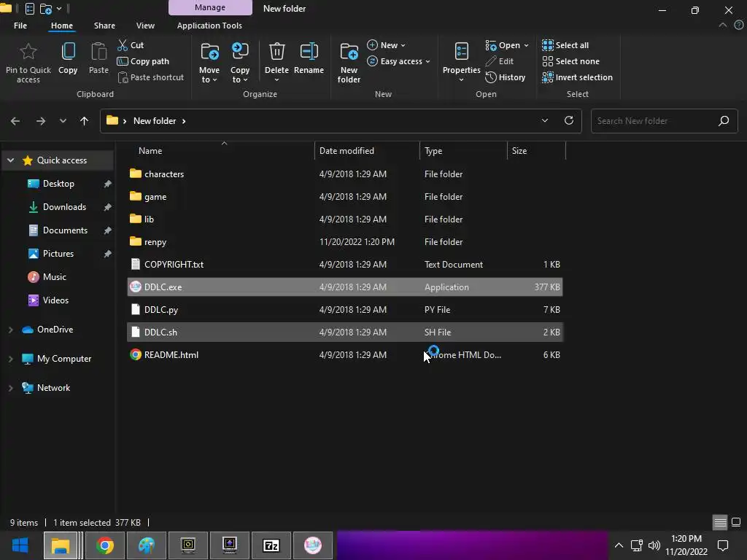Open 7-Zip from the taskbar
The image size is (747, 560).
point(271,545)
